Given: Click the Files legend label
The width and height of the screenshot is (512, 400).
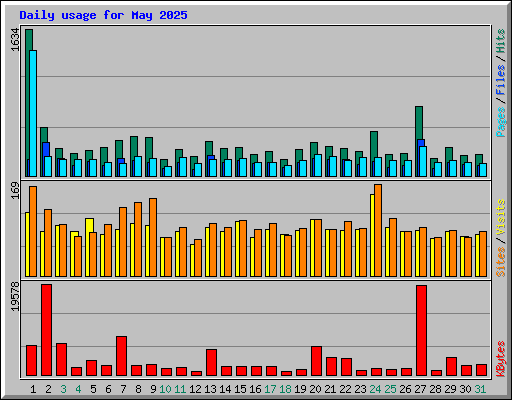Looking at the screenshot, I should coord(500,79).
